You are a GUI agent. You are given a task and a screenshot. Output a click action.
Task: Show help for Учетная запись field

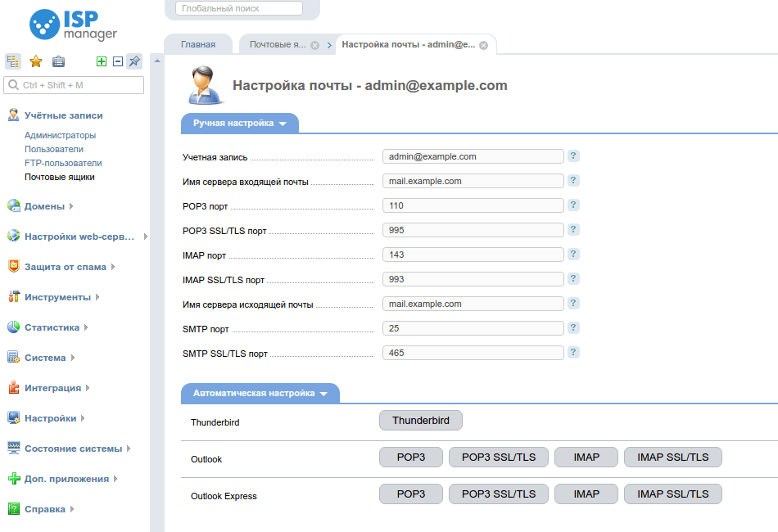tap(573, 156)
